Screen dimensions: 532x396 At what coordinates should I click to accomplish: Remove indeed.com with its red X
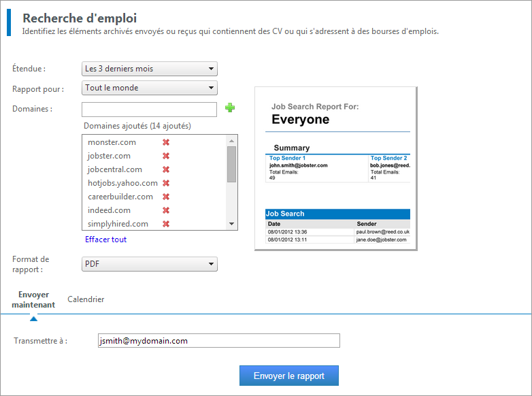click(166, 210)
